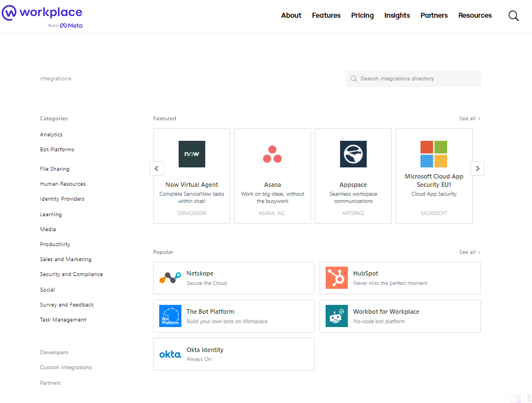Open the Okta Identity title
532x403 pixels.
point(205,350)
